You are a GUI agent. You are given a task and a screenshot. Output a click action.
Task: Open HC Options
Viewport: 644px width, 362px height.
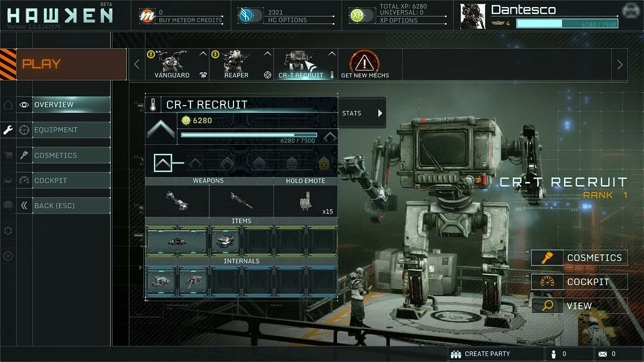click(x=287, y=20)
